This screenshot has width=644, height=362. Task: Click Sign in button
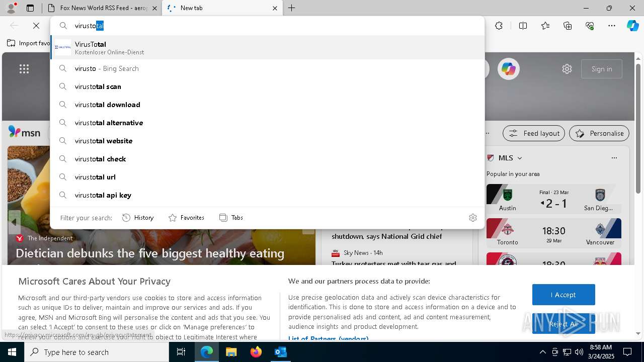coord(602,69)
